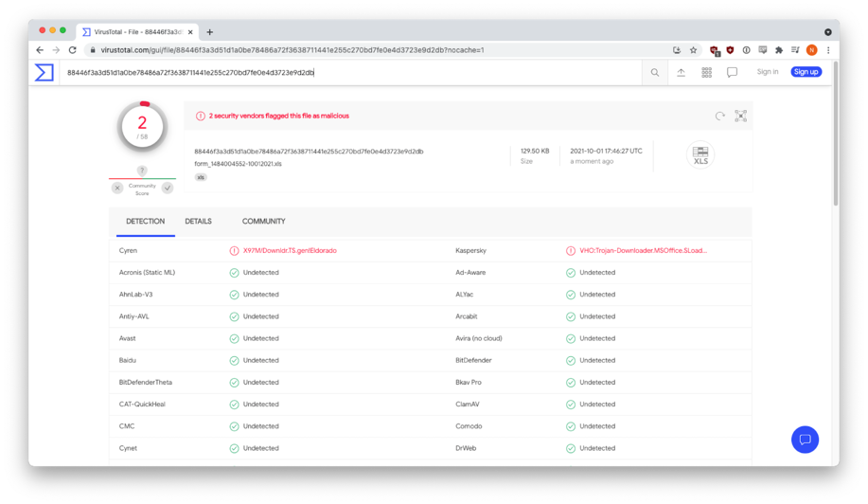Click the Bkav Pro vendor name
The image size is (868, 504).
[x=469, y=383]
